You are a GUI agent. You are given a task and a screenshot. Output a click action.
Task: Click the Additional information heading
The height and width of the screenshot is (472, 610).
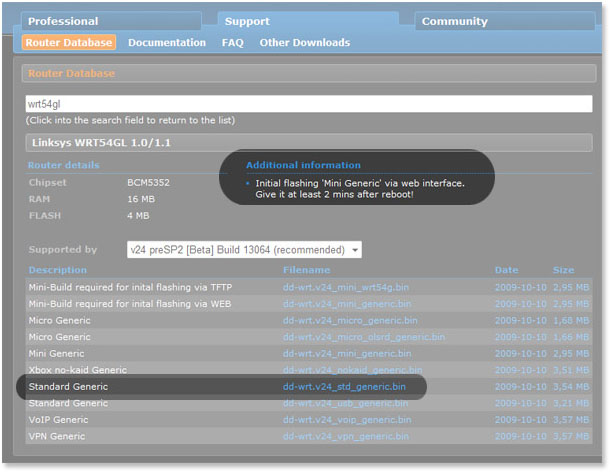click(303, 165)
